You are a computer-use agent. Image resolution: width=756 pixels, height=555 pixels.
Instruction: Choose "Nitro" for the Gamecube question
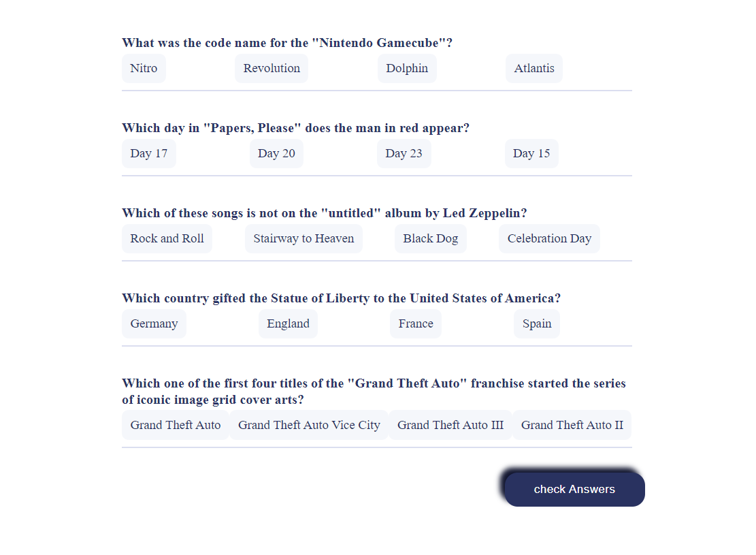point(144,68)
